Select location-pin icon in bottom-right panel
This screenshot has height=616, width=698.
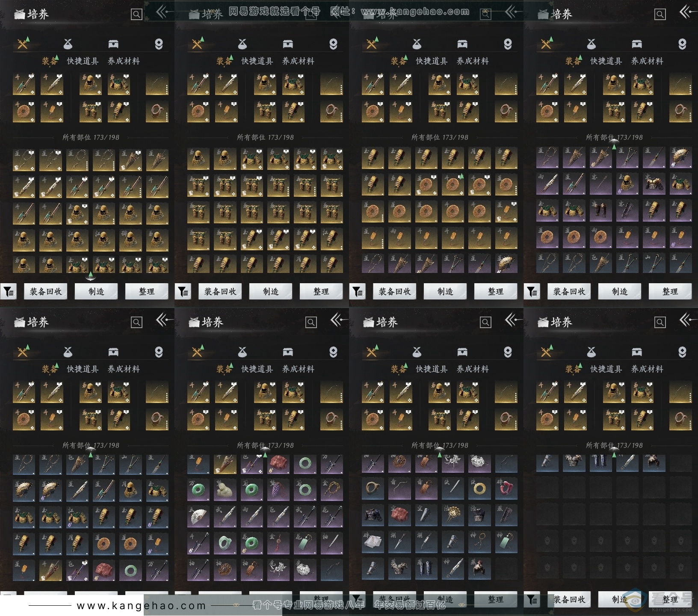tap(682, 352)
